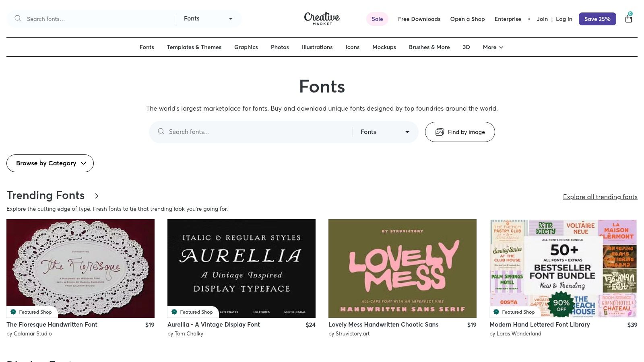This screenshot has width=644, height=362.
Task: Click Featured Shop badge on Fioresque font
Action: tap(31, 312)
